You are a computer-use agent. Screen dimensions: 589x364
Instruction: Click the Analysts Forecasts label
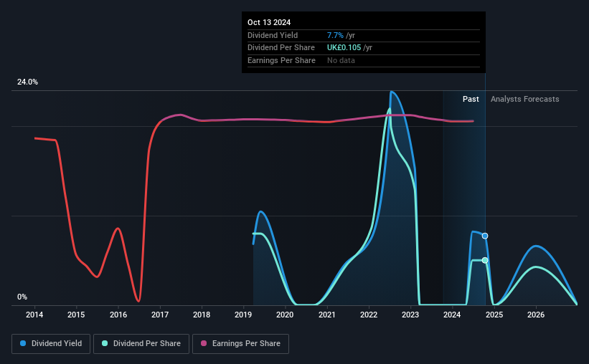point(524,99)
